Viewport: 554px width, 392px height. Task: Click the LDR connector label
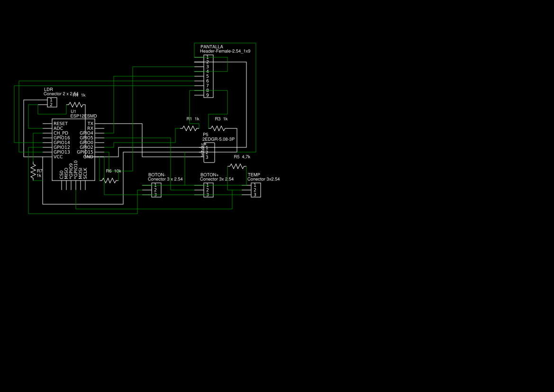[48, 90]
